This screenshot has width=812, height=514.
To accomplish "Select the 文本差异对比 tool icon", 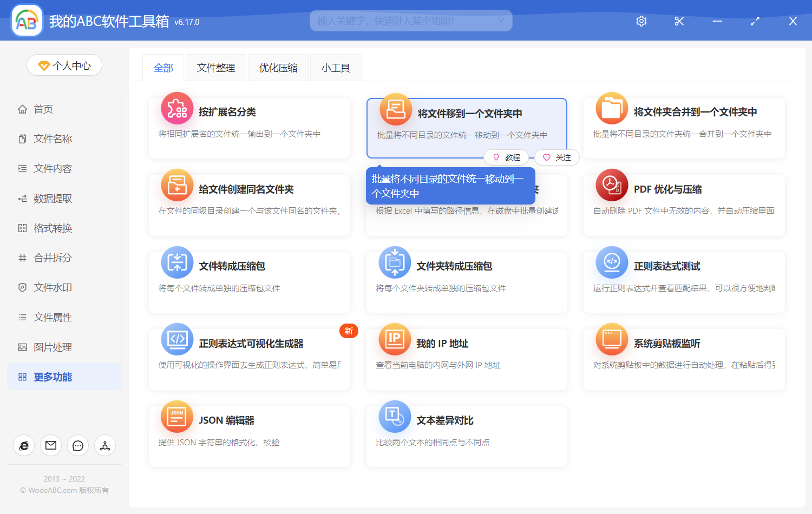I will click(x=394, y=417).
